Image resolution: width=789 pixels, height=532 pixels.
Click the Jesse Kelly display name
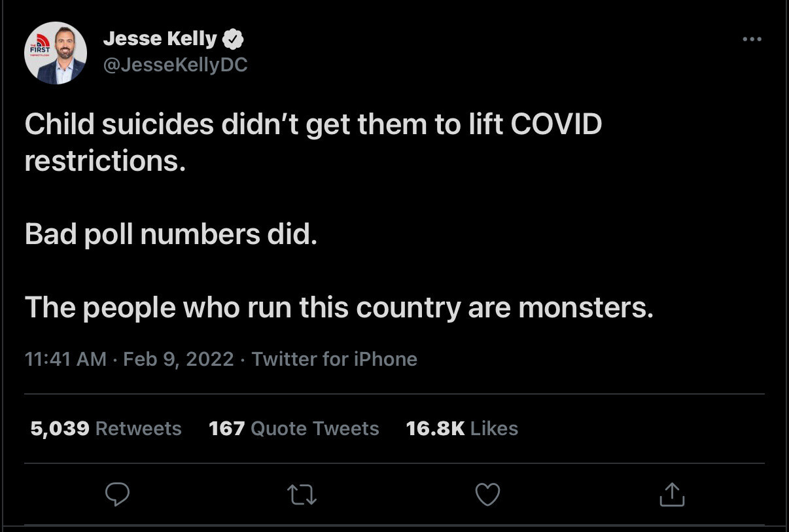(160, 39)
